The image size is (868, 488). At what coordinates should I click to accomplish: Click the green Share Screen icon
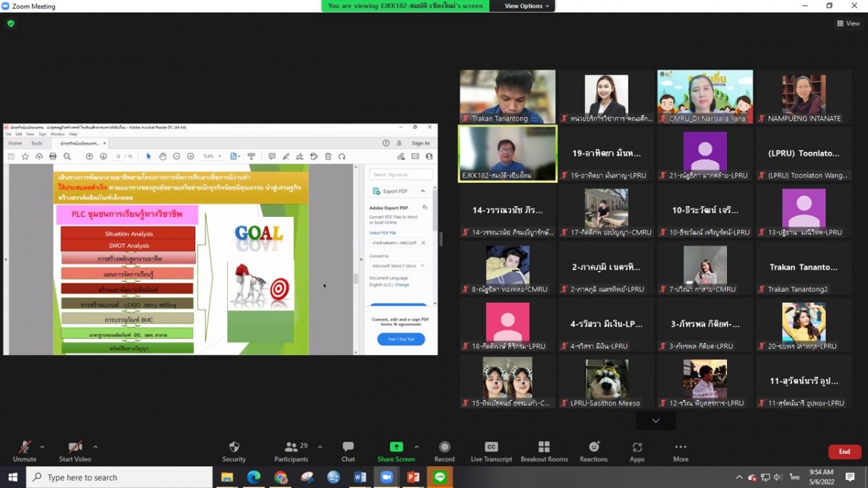tap(396, 448)
